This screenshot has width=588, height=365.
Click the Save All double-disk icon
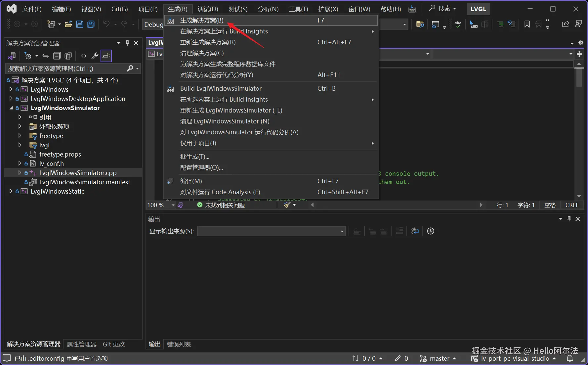[x=91, y=24]
